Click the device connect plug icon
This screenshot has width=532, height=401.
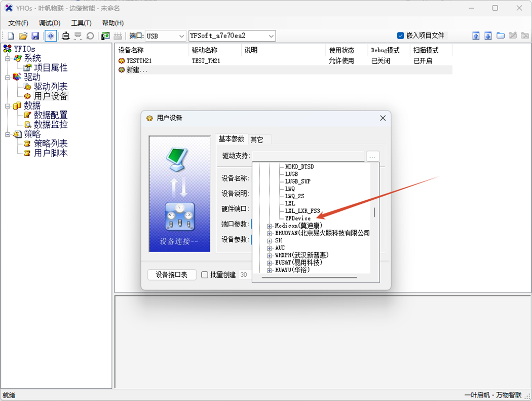click(66, 35)
